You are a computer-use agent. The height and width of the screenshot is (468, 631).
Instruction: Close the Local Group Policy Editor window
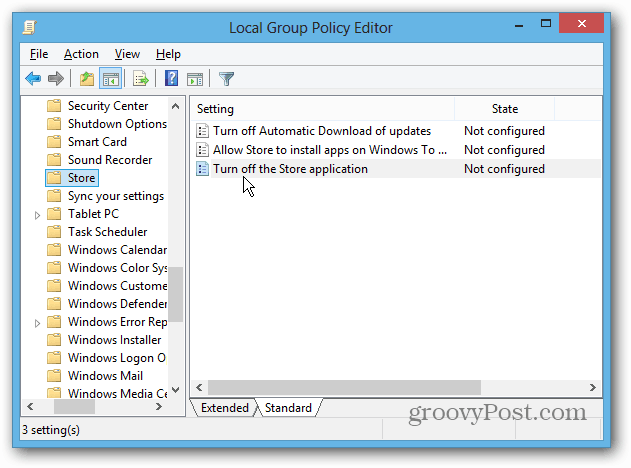(x=582, y=24)
